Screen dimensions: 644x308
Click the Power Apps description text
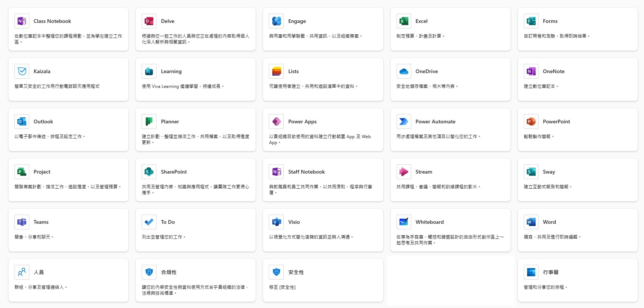pos(320,140)
